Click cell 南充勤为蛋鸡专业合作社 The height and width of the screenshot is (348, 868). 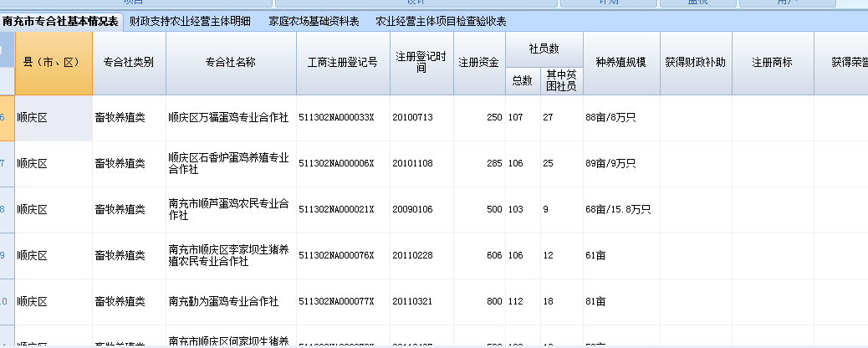(x=231, y=301)
